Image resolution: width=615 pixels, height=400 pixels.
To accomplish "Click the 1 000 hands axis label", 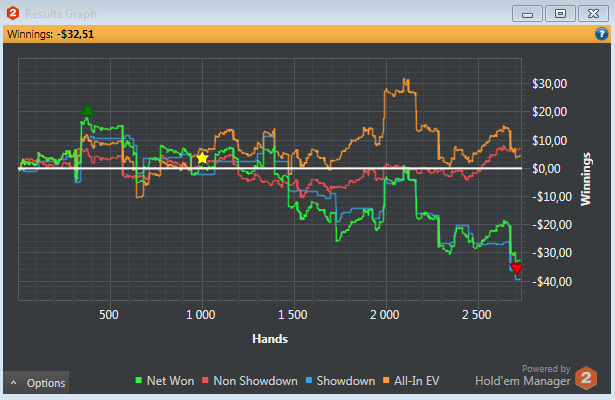I will (x=200, y=315).
